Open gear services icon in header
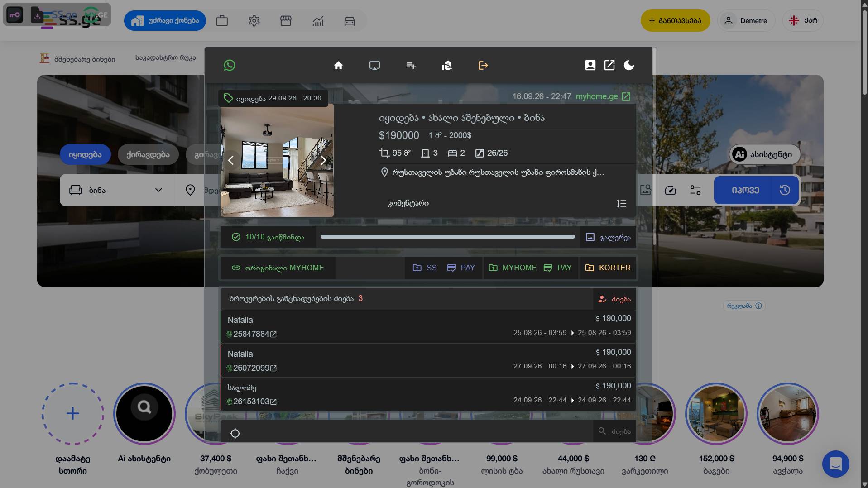This screenshot has height=488, width=868. pos(254,21)
